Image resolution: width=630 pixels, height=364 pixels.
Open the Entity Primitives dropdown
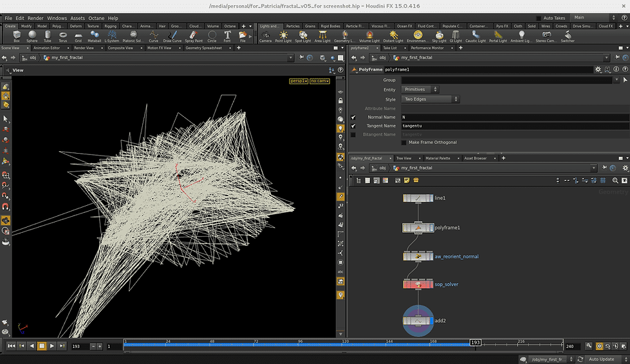click(x=420, y=89)
